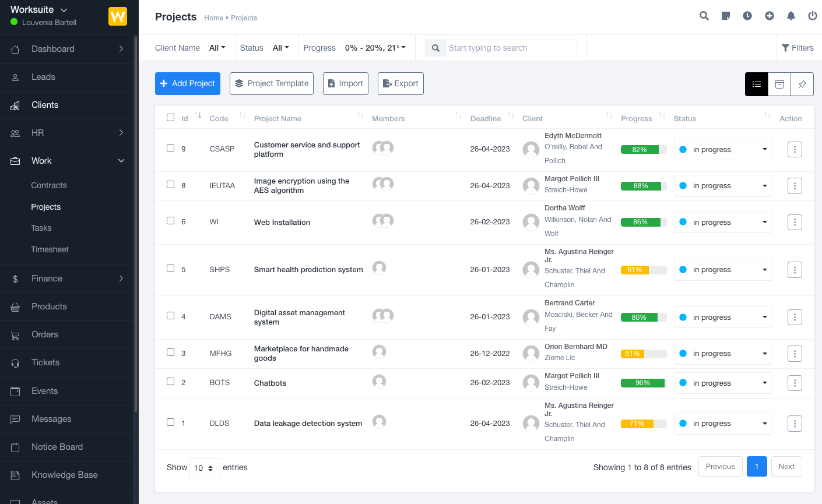Click the plus quick-add icon
The image size is (822, 504).
[770, 16]
